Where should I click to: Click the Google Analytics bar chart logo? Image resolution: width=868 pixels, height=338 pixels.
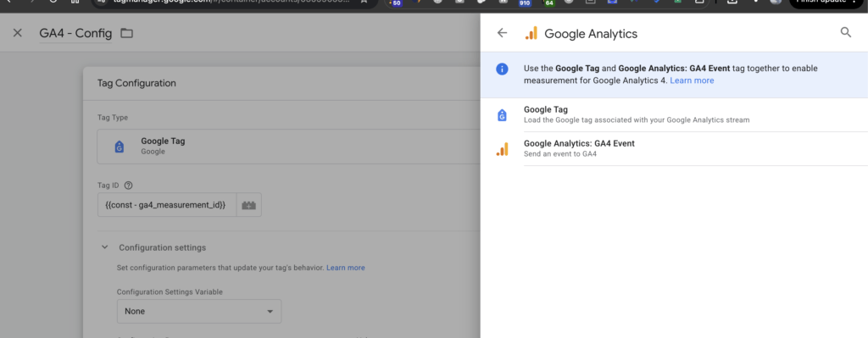coord(531,33)
